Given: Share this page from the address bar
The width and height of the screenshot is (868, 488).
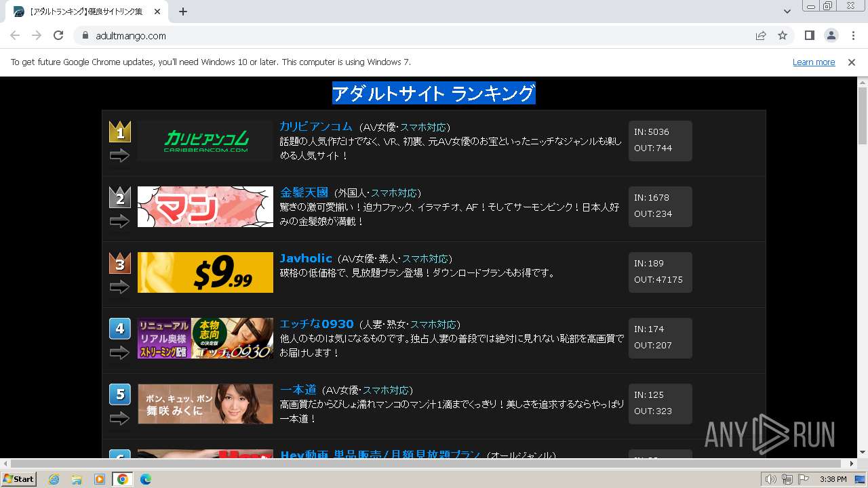Looking at the screenshot, I should pyautogui.click(x=761, y=36).
